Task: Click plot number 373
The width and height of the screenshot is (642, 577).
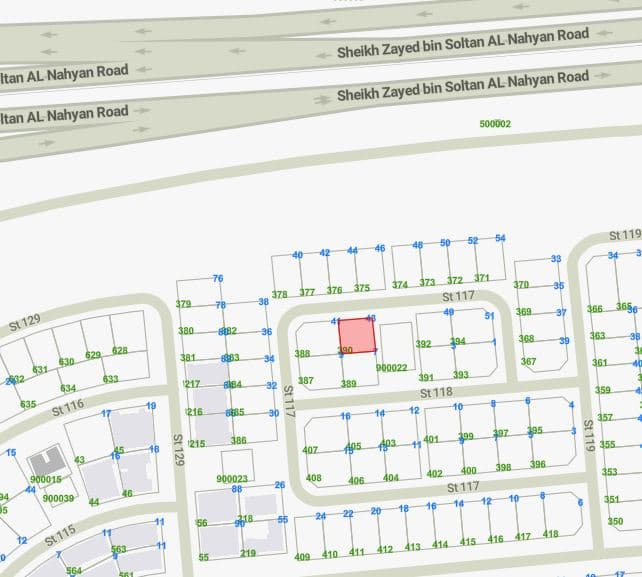Action: [427, 282]
